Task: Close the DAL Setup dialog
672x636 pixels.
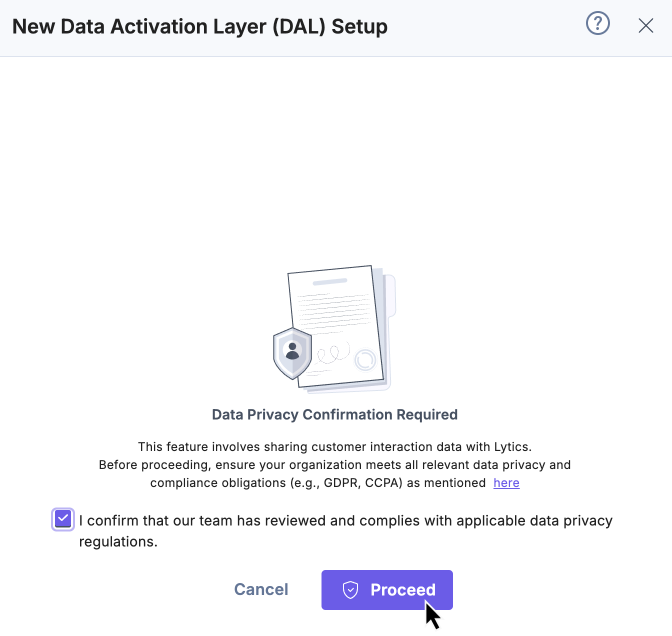Action: 645,25
